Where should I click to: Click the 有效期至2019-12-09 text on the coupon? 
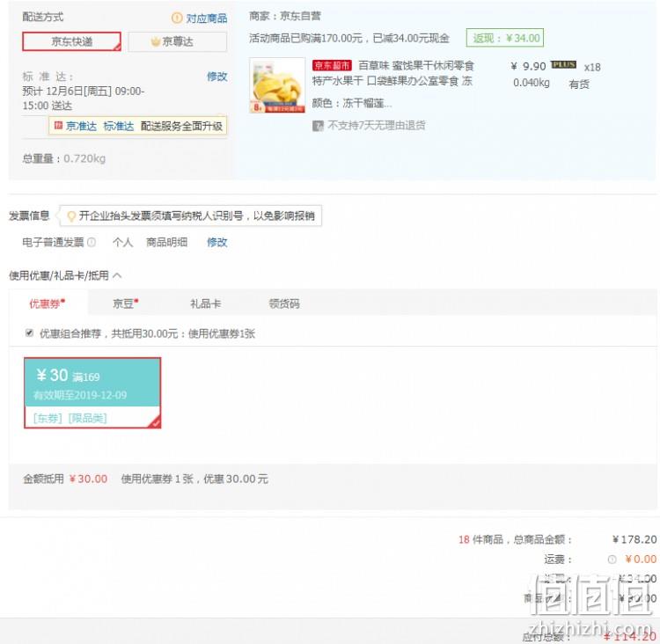pos(80,395)
